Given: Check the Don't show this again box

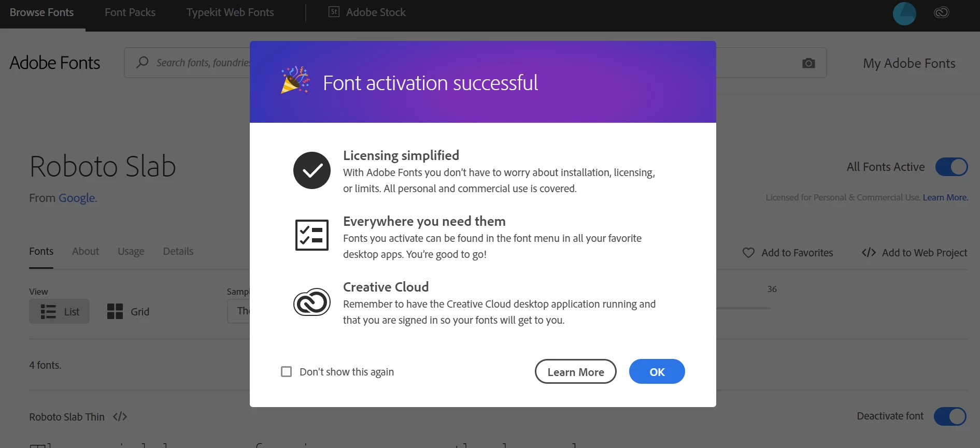Looking at the screenshot, I should pyautogui.click(x=286, y=371).
